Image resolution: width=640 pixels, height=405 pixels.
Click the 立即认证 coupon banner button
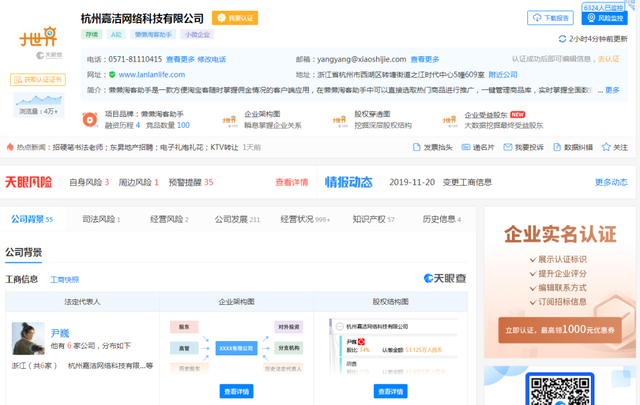560,330
